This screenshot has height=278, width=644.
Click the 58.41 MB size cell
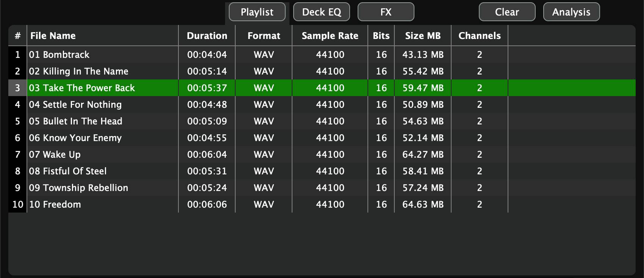[x=423, y=171]
